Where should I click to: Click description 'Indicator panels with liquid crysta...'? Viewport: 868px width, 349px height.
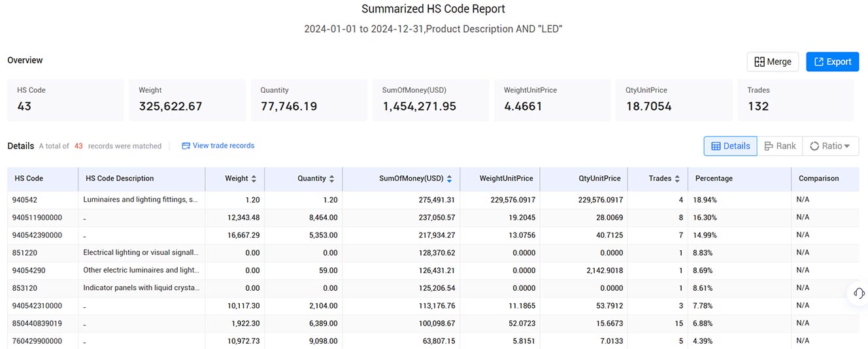pyautogui.click(x=140, y=288)
